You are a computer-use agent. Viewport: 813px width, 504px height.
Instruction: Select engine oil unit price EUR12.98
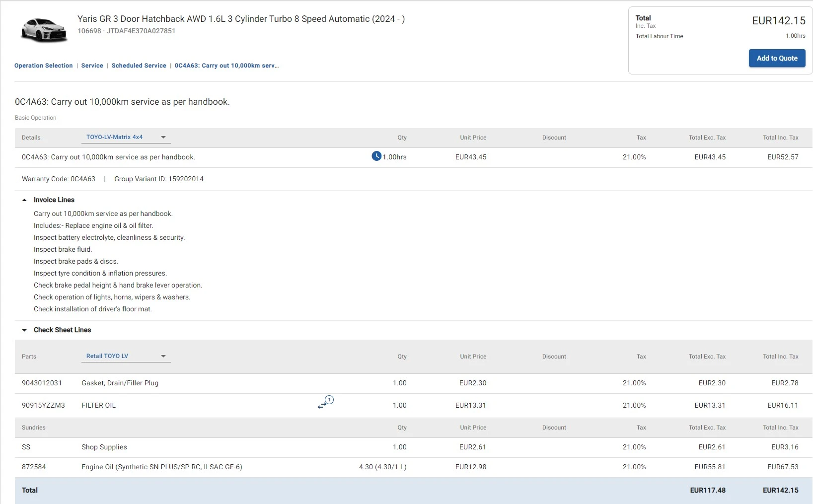click(x=471, y=467)
